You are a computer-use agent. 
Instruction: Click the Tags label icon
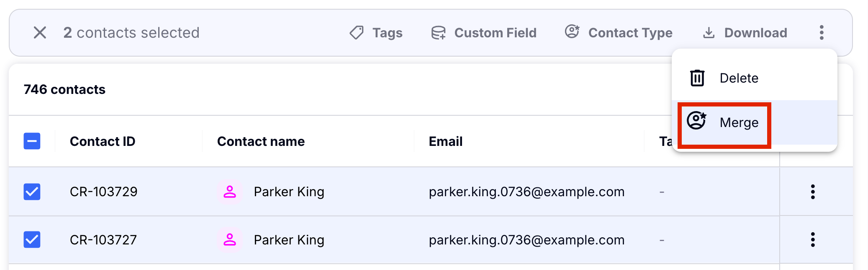click(x=357, y=33)
